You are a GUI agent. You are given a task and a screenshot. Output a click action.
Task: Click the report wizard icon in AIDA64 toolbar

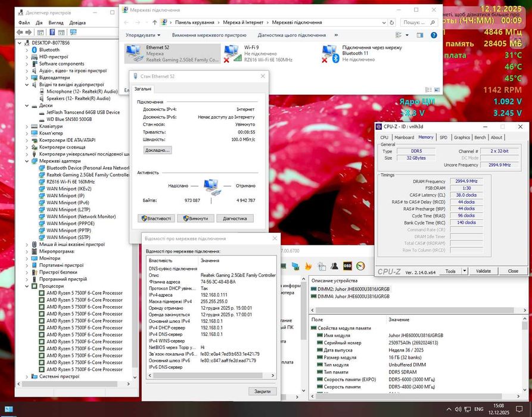click(x=322, y=266)
